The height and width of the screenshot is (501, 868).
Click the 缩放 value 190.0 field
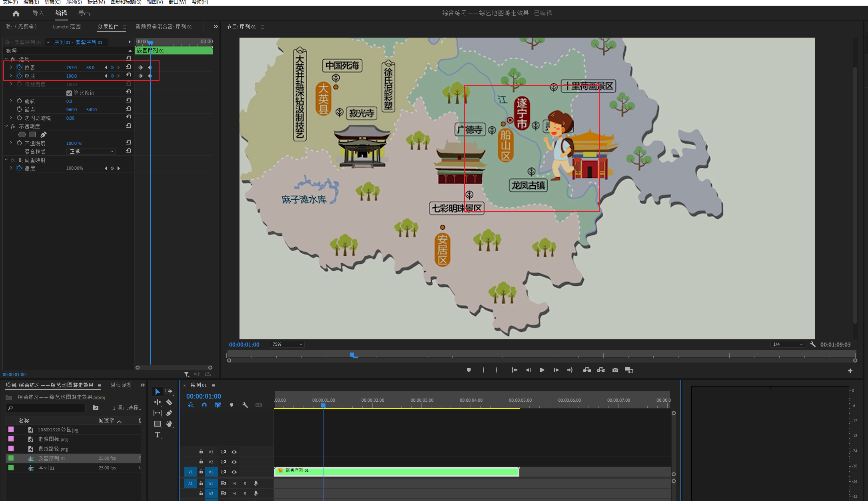(x=72, y=76)
